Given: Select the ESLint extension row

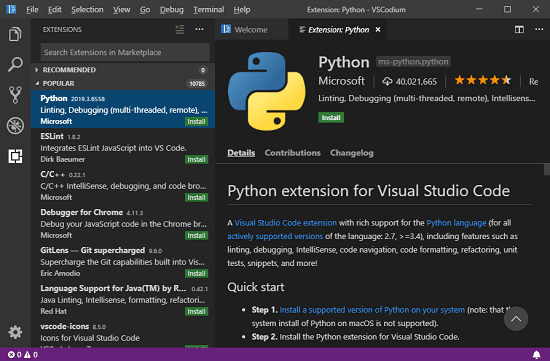Looking at the screenshot, I should (x=123, y=147).
